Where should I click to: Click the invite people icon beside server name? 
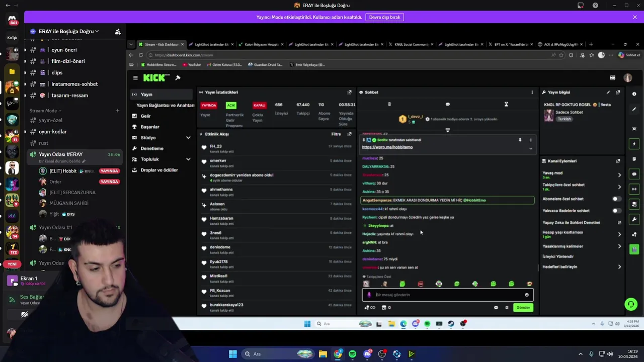point(118,31)
